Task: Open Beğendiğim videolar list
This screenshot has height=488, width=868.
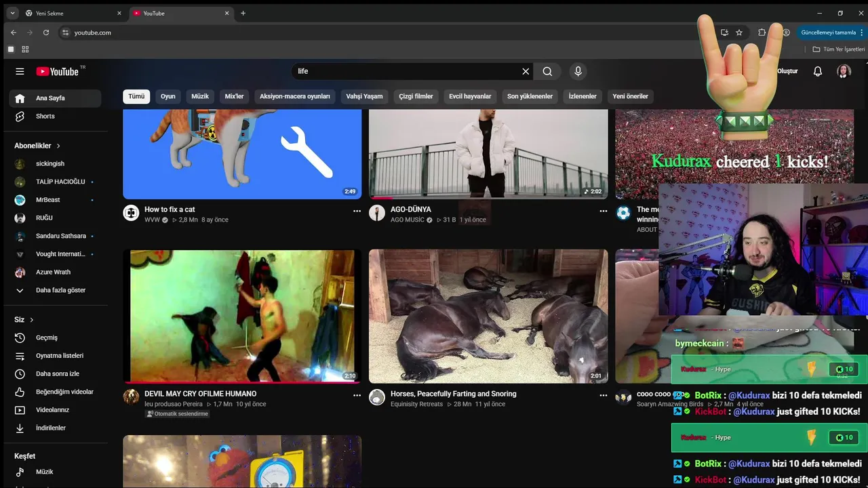Action: pyautogui.click(x=56, y=392)
